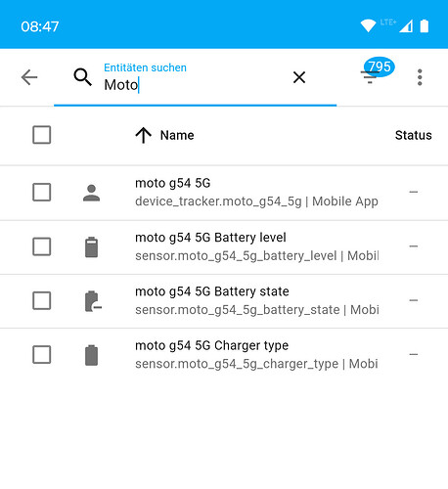
Task: Click the ascending sort arrow icon
Action: tap(144, 135)
